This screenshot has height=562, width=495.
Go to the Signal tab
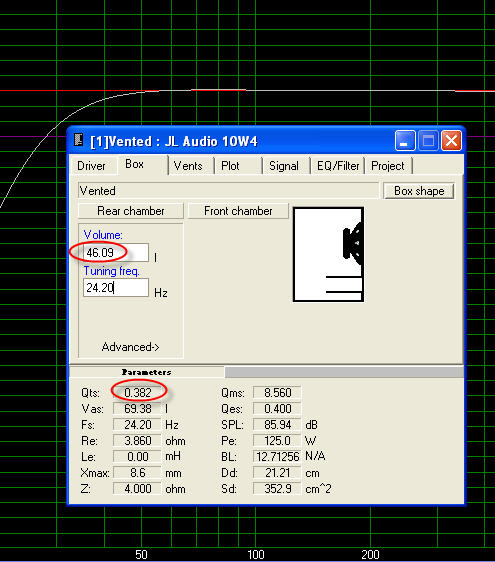(x=284, y=166)
